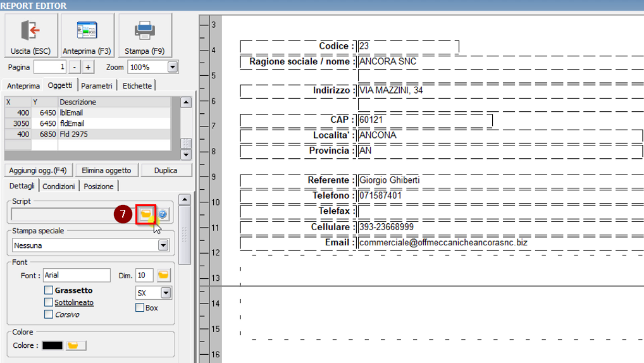Click the plus page button
This screenshot has width=644, height=363.
click(88, 67)
